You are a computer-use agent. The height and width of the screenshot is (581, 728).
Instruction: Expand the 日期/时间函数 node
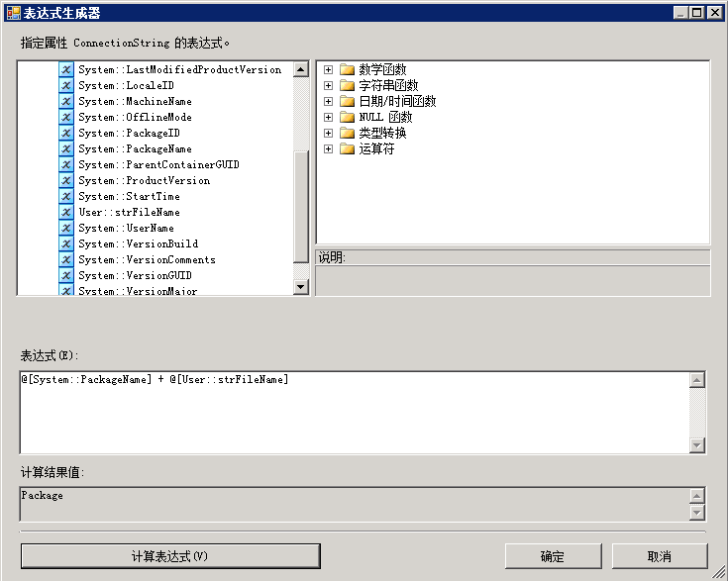click(328, 101)
